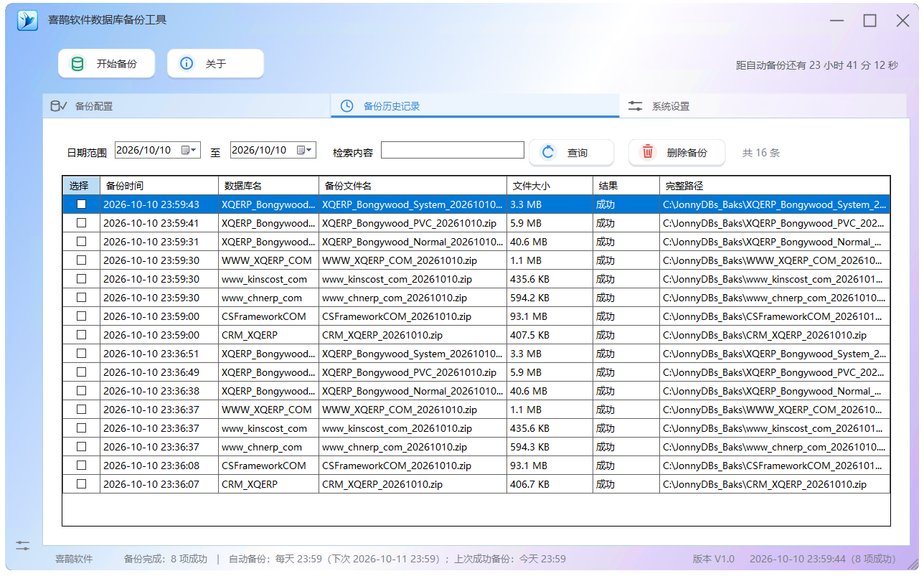
Task: Click the database-check icon on 备份配置 tab
Action: click(x=58, y=106)
